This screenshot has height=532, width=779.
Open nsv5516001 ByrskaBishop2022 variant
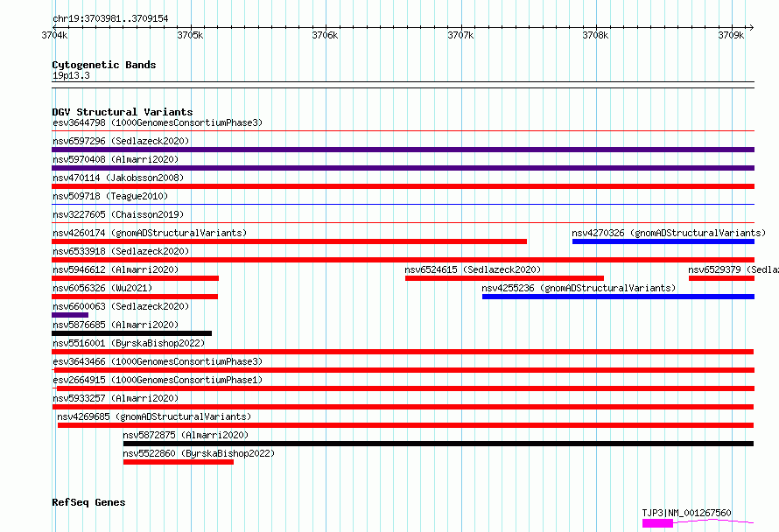129,343
